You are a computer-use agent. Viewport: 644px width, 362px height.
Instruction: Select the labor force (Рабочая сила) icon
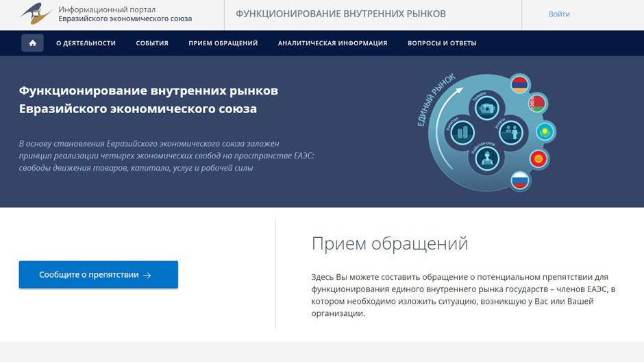pos(487,158)
